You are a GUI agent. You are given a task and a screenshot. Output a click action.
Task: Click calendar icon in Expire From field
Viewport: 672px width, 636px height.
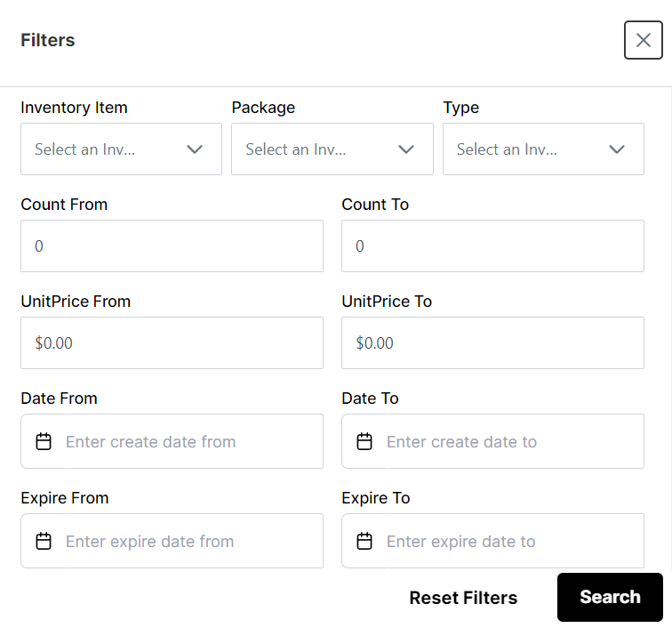pyautogui.click(x=44, y=541)
